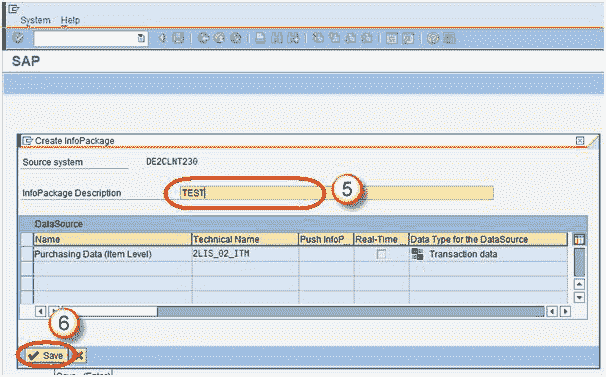Click the Technical Name column header
The height and width of the screenshot is (377, 606).
pos(245,239)
